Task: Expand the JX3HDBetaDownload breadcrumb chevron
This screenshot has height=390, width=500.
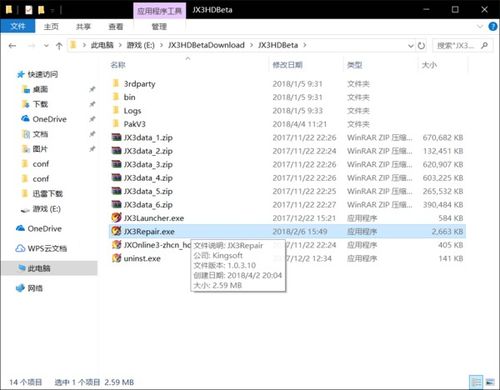Action: [252, 45]
